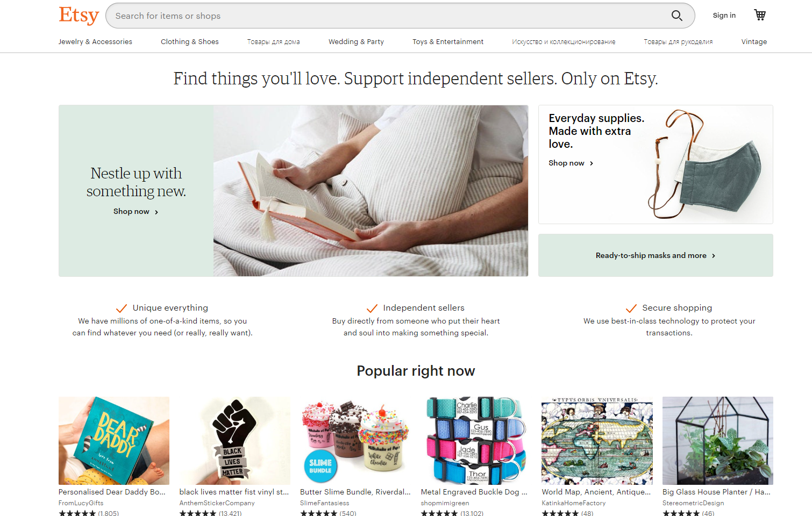
Task: Open the Clothing & Shoes category
Action: pyautogui.click(x=190, y=42)
